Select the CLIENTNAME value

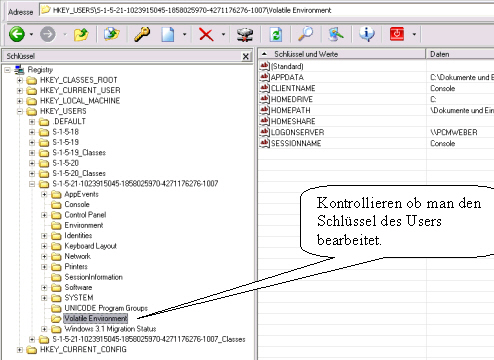pyautogui.click(x=293, y=88)
